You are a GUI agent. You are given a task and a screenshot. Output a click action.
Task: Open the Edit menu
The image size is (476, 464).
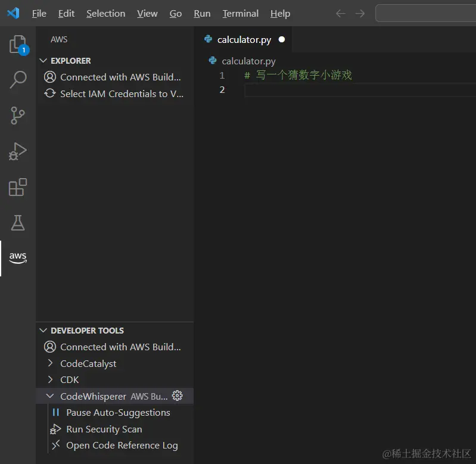pos(67,13)
